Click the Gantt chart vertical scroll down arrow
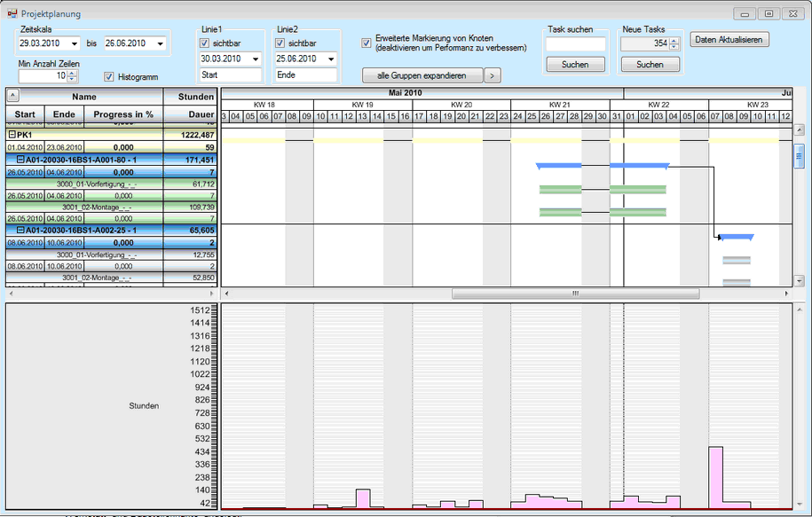Screen dimensions: 812x517 [x=799, y=280]
